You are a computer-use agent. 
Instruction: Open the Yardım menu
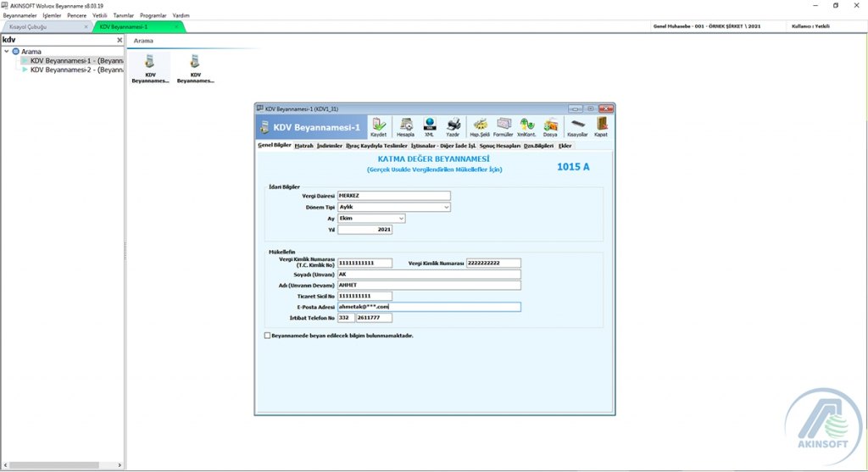[181, 15]
